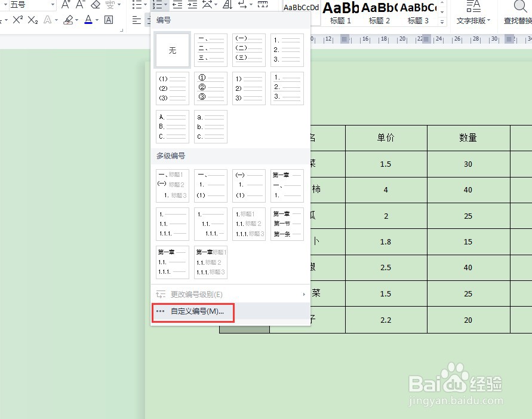
Task: Open the pinyin guide (拼音指南) tool
Action: point(110,5)
